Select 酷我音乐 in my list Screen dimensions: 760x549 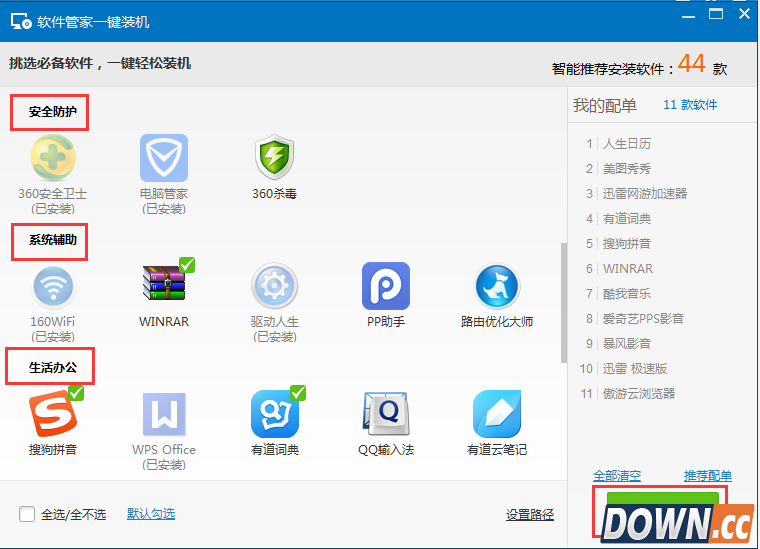(x=627, y=294)
